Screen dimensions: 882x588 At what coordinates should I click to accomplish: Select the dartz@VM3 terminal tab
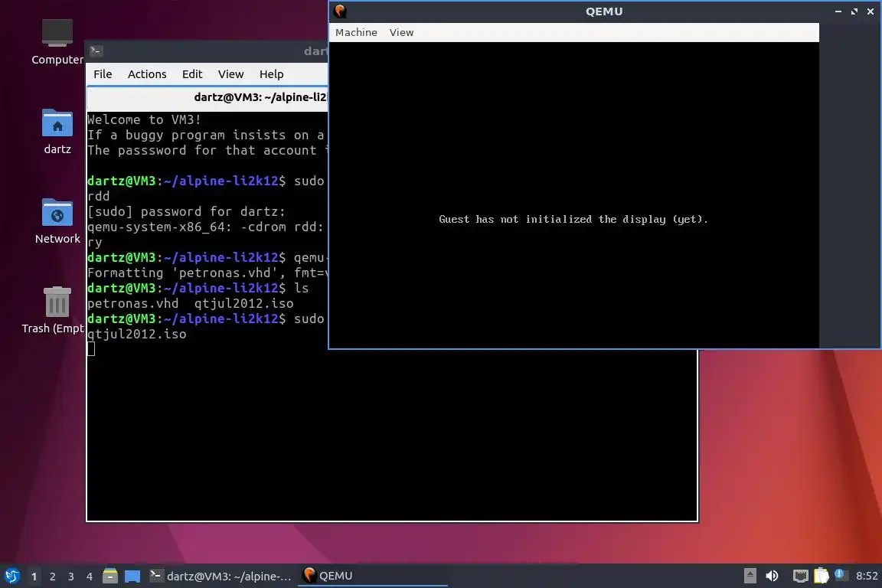point(207,97)
